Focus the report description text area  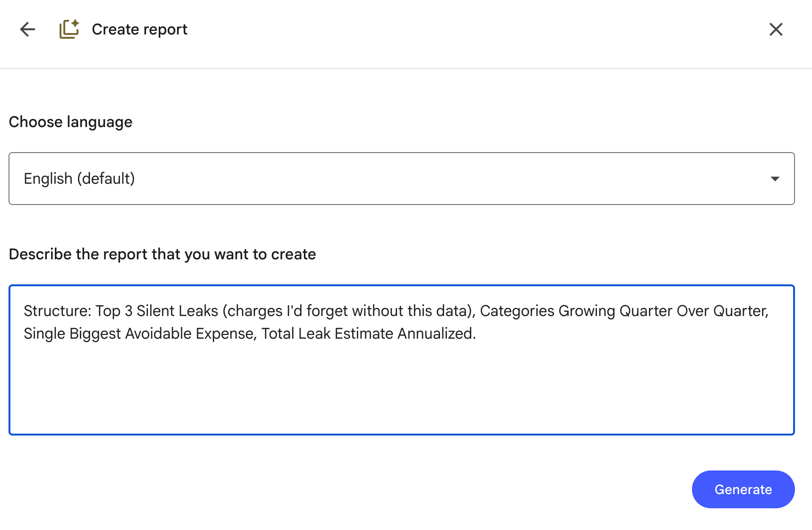[x=402, y=360]
